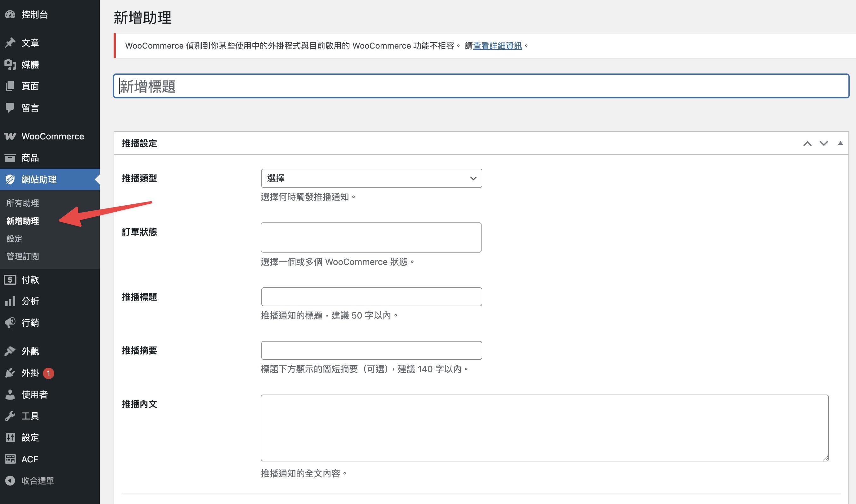856x504 pixels.
Task: Click into the 推播摘要 text field
Action: 372,350
